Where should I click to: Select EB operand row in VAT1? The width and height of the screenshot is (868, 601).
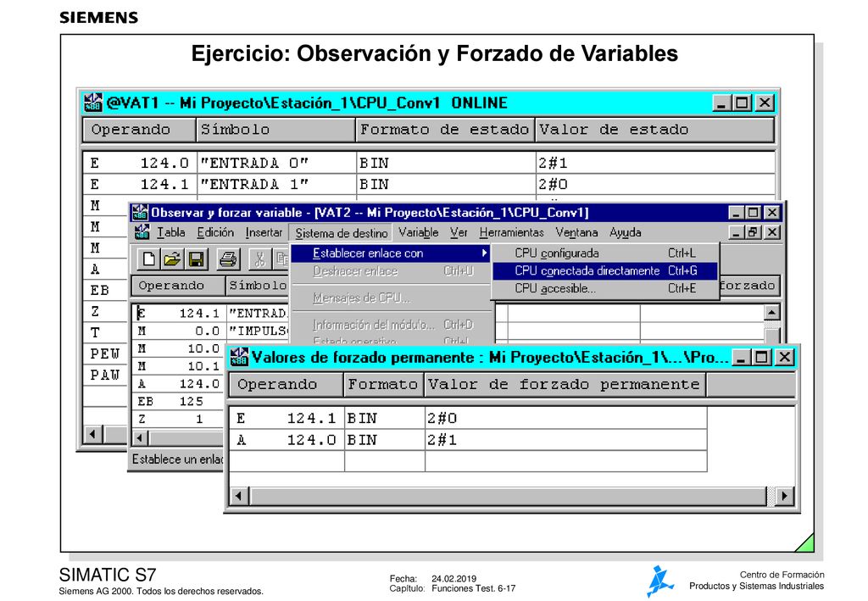106,290
